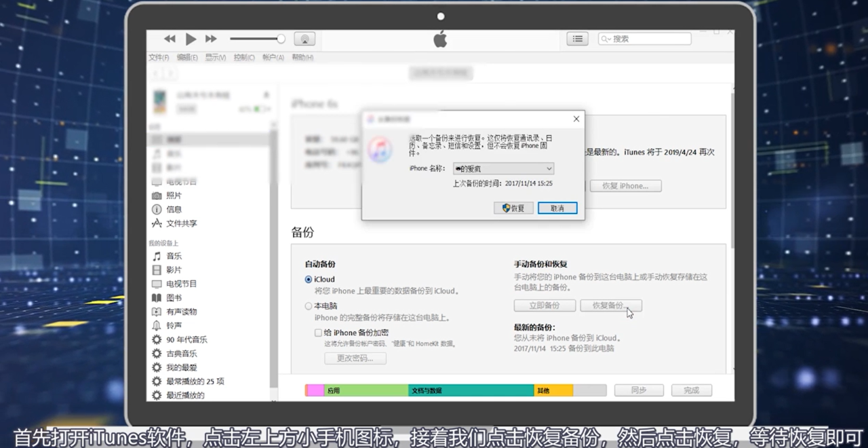868x448 pixels.
Task: Click the 同步 button
Action: coord(638,390)
